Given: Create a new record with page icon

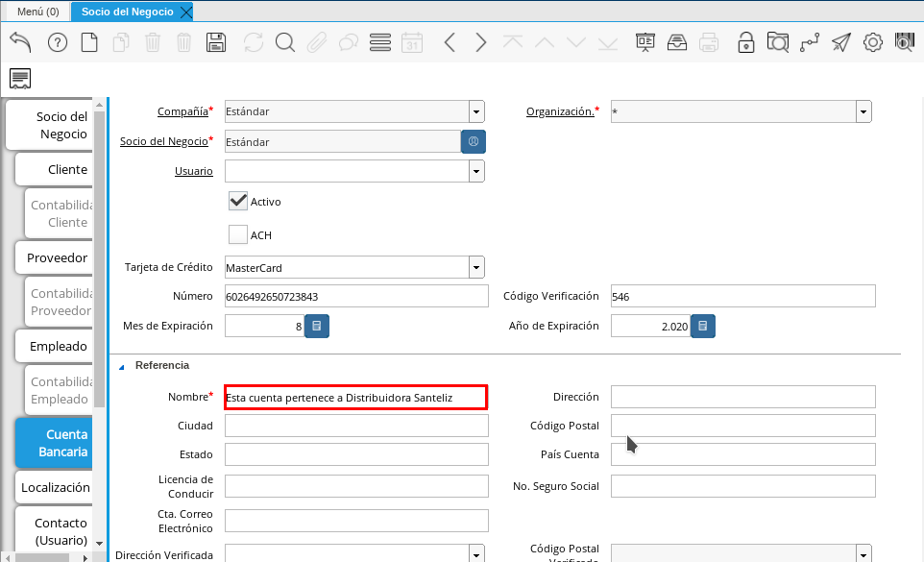Looking at the screenshot, I should point(88,42).
